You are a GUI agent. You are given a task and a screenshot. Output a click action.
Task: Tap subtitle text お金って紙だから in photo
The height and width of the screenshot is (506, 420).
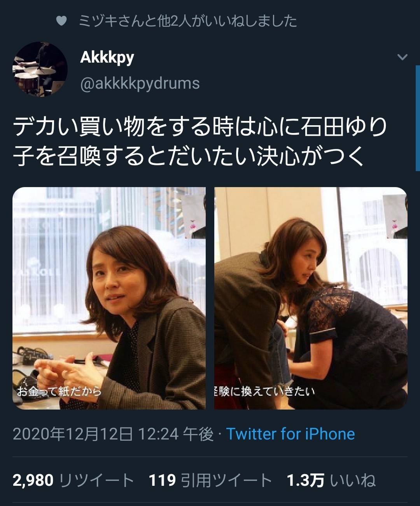tap(59, 391)
